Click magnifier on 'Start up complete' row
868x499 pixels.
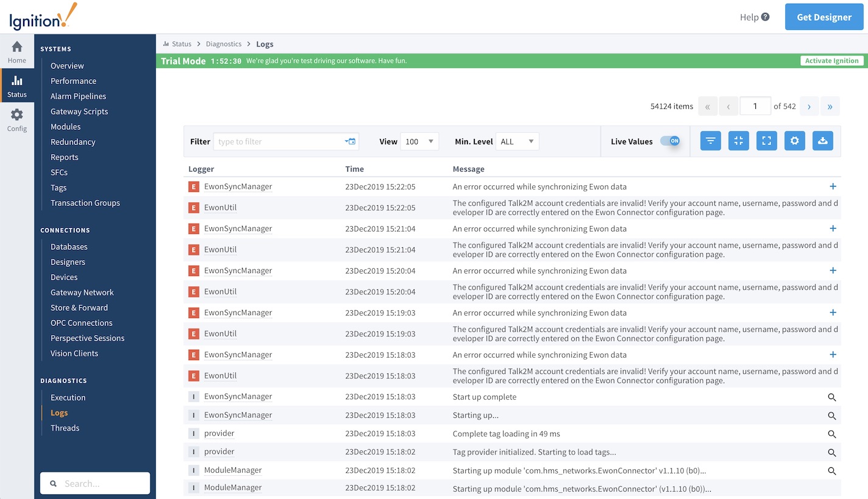[832, 397]
